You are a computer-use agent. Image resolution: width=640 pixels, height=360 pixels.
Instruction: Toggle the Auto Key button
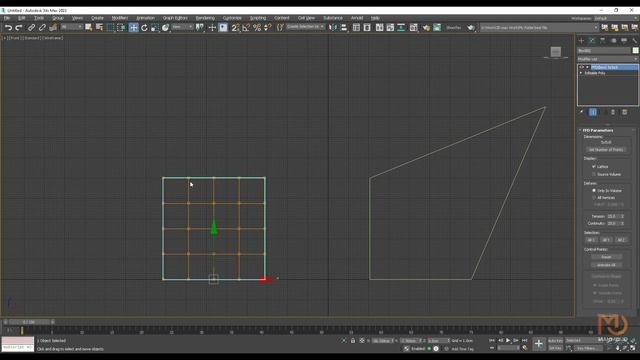coord(556,340)
